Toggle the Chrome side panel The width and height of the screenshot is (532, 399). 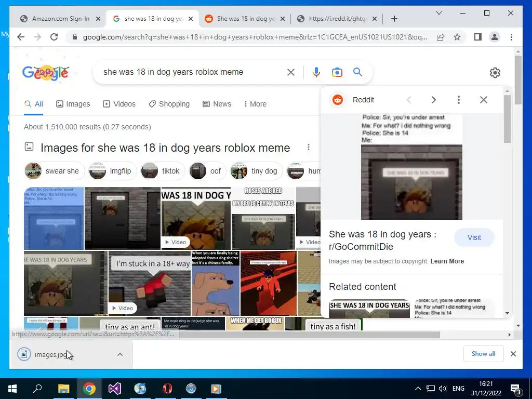pyautogui.click(x=478, y=37)
